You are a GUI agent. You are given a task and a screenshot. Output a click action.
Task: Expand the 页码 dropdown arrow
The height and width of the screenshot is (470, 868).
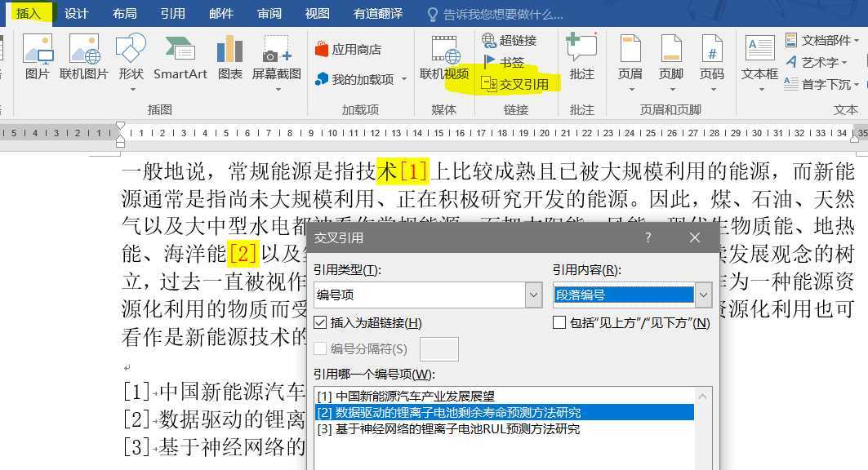point(713,89)
